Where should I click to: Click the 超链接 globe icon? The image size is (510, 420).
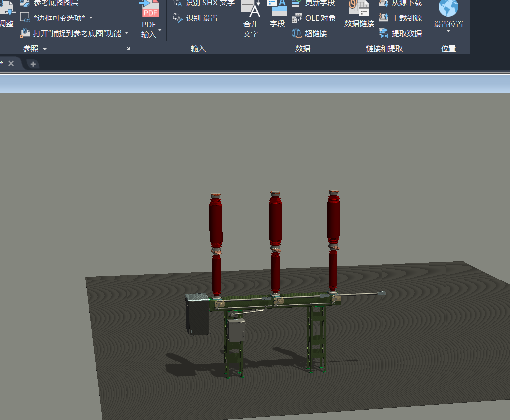tap(296, 33)
